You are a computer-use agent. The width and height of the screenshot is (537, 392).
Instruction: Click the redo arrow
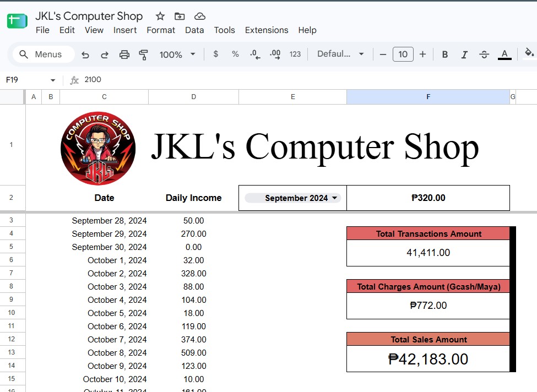(x=105, y=55)
